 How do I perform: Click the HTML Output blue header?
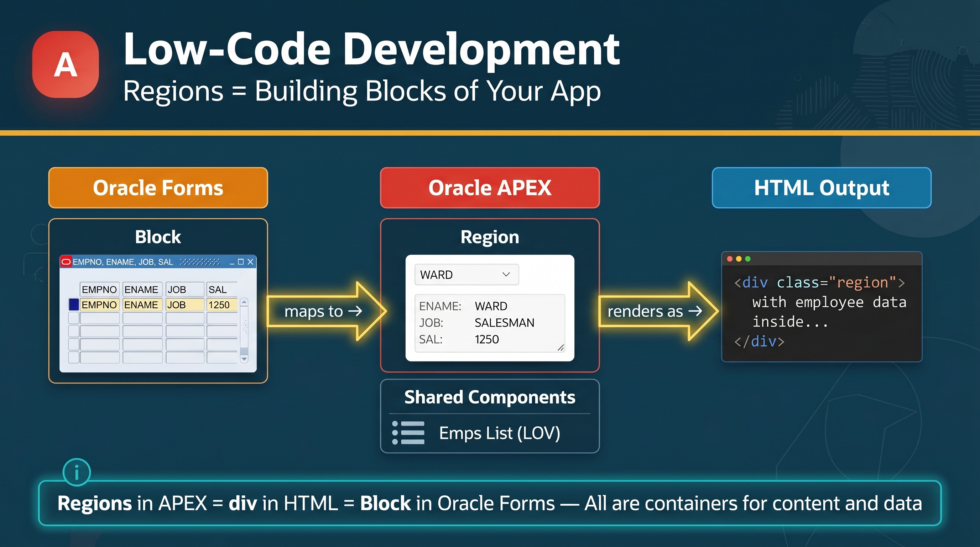coord(822,188)
